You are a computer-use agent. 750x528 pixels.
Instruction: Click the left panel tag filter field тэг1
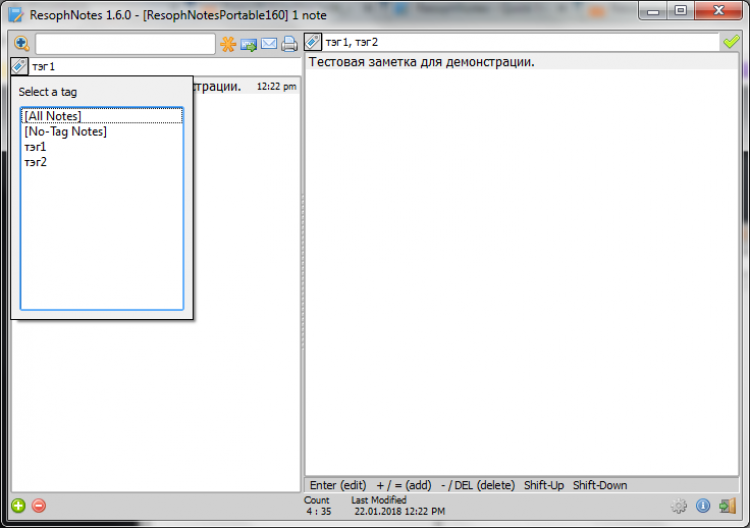tap(165, 66)
